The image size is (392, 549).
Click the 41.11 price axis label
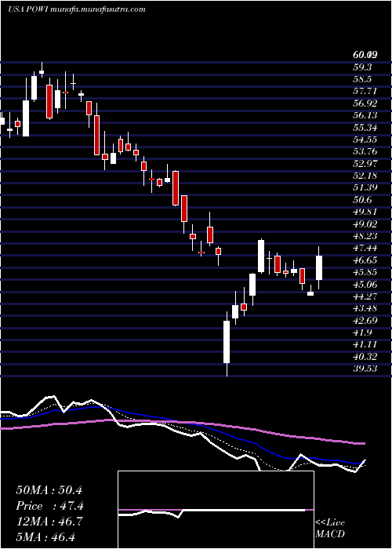[x=366, y=344]
